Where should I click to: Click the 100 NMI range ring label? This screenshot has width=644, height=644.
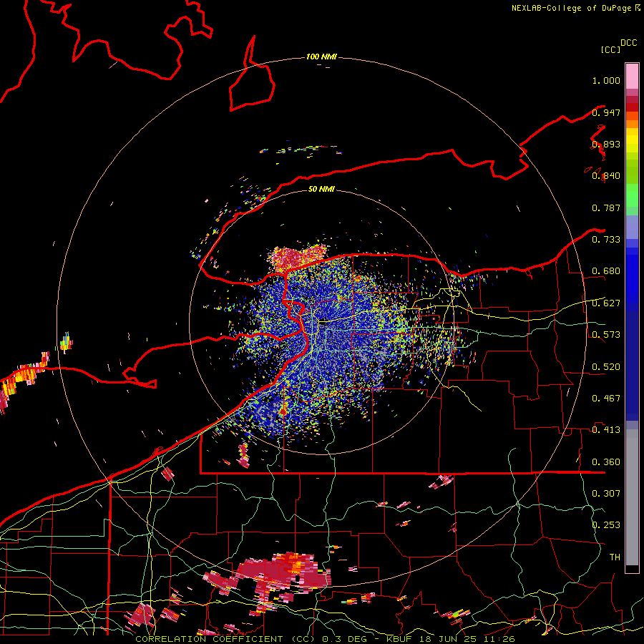coord(321,57)
